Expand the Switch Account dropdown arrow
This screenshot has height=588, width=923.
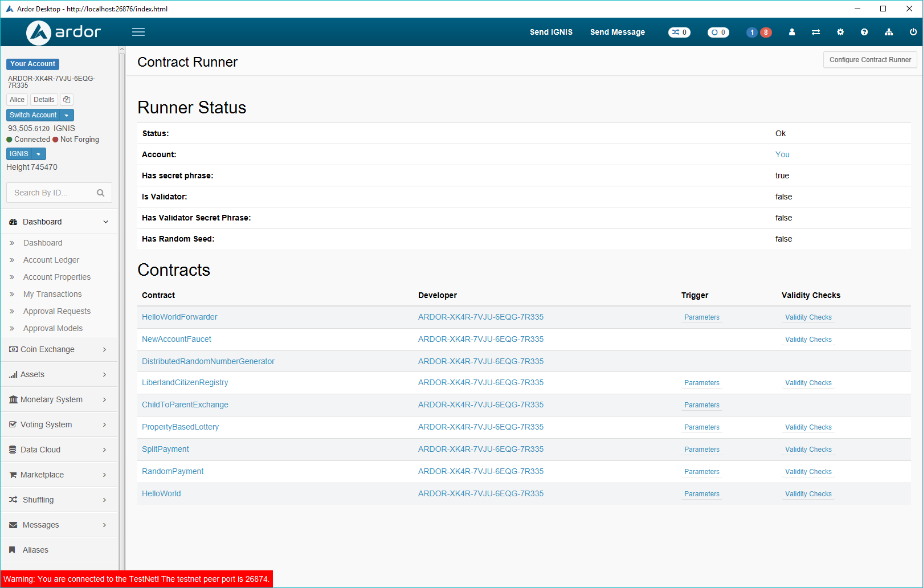(67, 115)
